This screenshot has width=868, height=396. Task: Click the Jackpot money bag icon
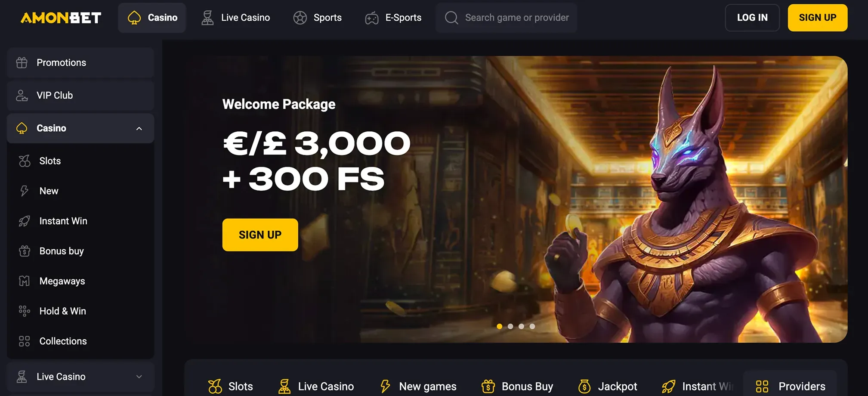(x=584, y=387)
